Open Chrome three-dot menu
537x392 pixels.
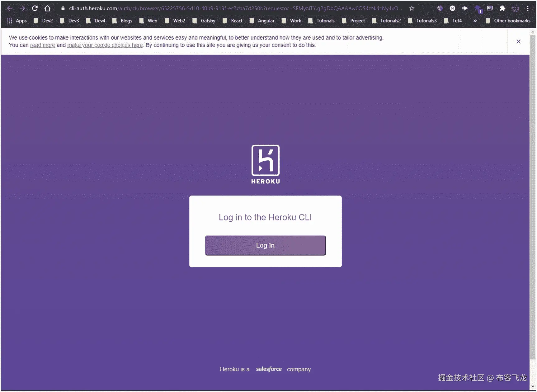528,8
